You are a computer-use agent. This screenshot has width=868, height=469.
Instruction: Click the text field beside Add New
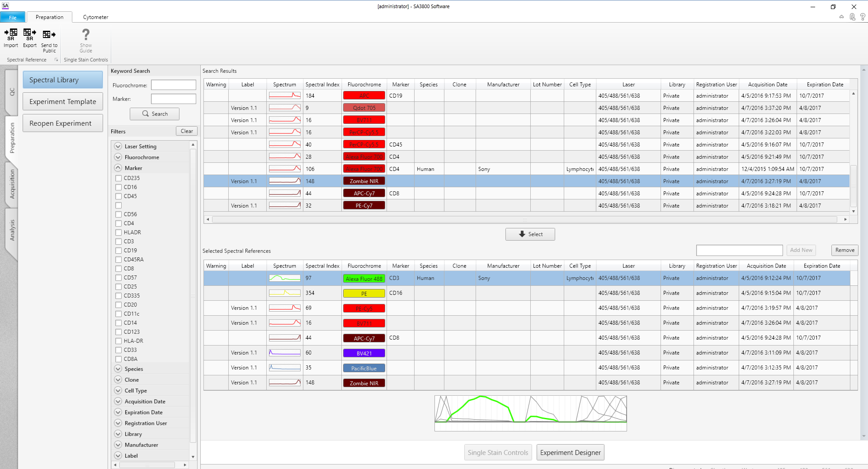740,250
